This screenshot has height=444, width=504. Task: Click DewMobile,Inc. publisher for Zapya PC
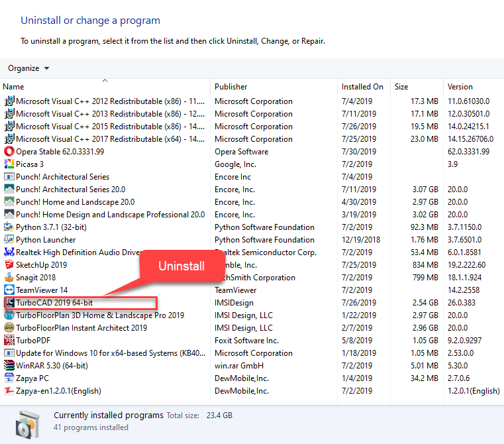241,378
